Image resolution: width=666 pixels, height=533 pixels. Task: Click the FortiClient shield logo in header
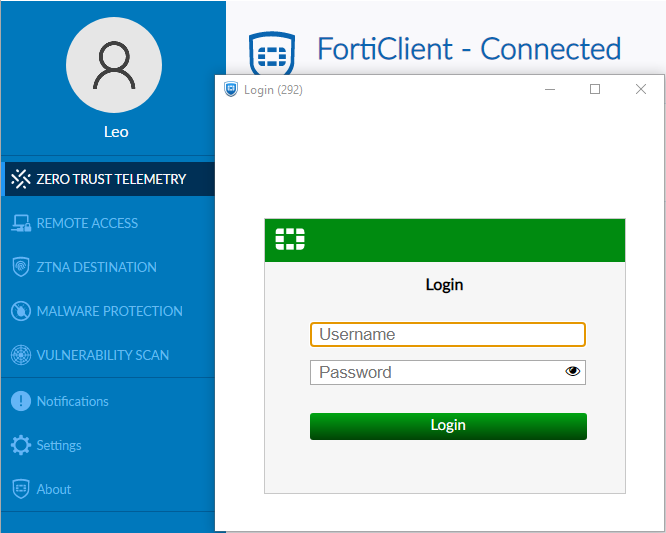pyautogui.click(x=272, y=53)
